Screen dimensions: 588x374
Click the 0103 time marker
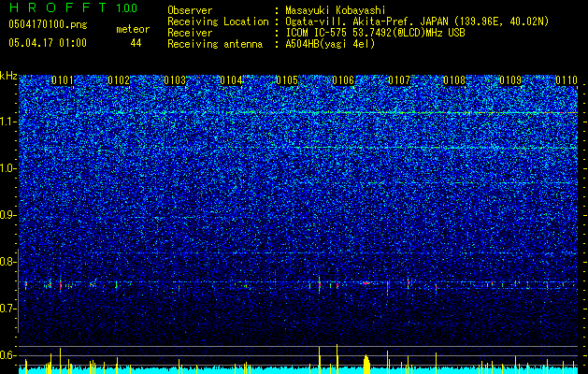point(175,80)
